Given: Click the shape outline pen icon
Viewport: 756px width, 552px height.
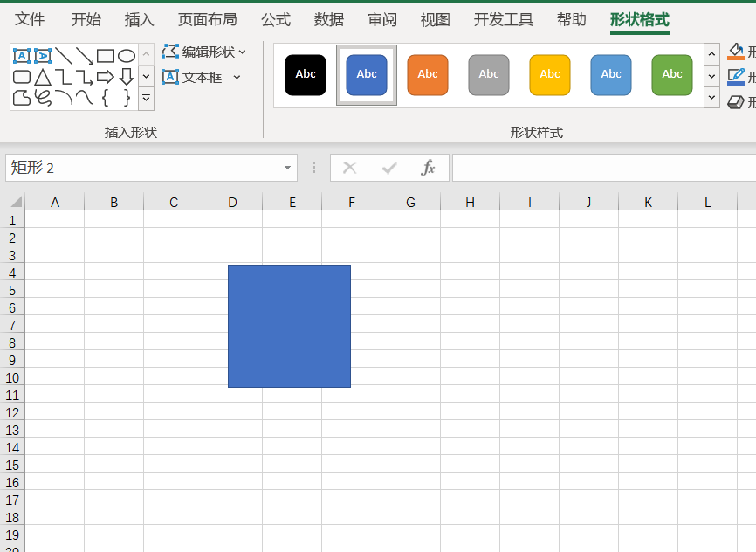Looking at the screenshot, I should [736, 77].
